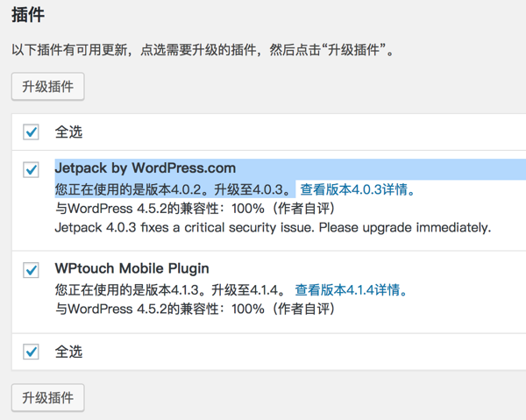The image size is (526, 420).
Task: Click the Jetpack by WordPress.com title
Action: [x=146, y=168]
